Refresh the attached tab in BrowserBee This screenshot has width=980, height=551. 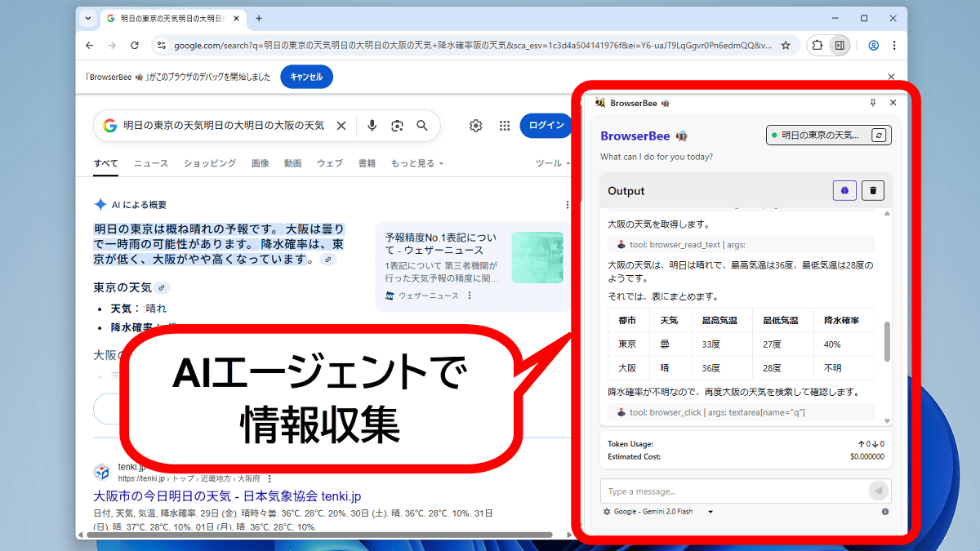(x=879, y=136)
